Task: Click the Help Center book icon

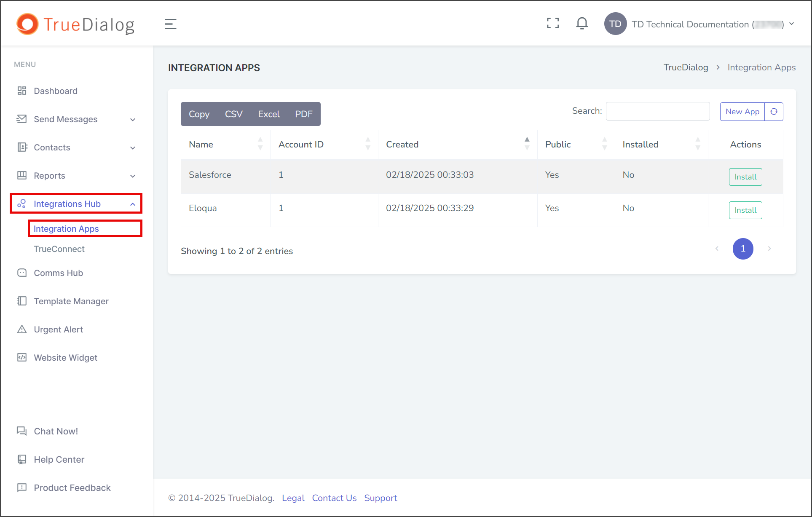Action: point(22,459)
